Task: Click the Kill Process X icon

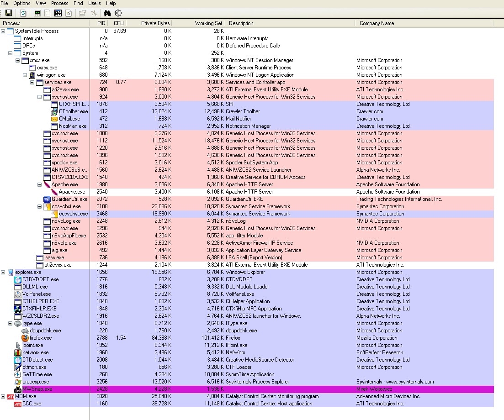Action: tap(94, 13)
